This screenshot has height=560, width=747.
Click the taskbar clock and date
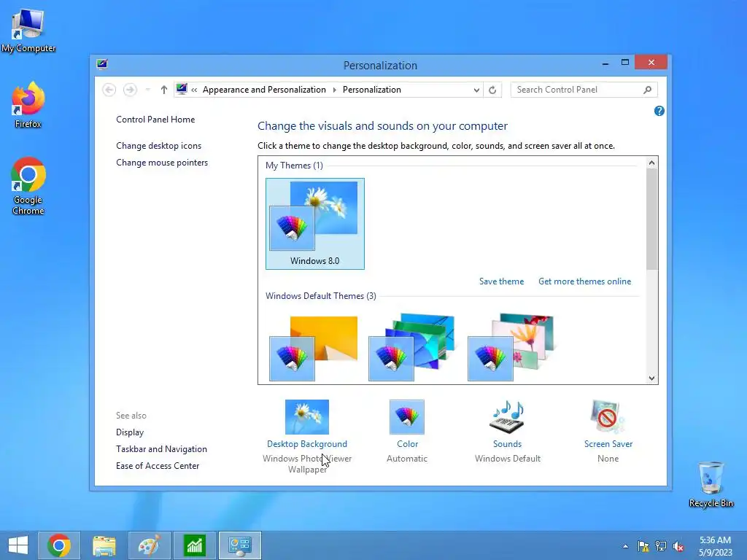(715, 546)
